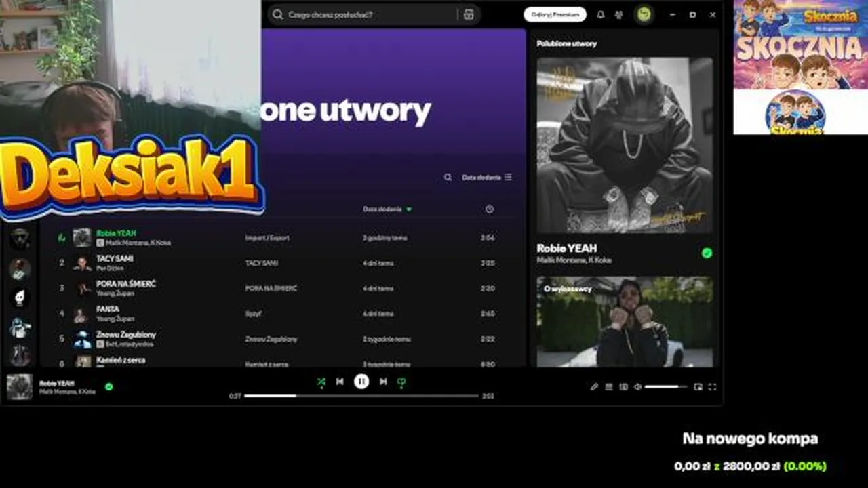
Task: Open the mini player icon
Action: pyautogui.click(x=698, y=387)
